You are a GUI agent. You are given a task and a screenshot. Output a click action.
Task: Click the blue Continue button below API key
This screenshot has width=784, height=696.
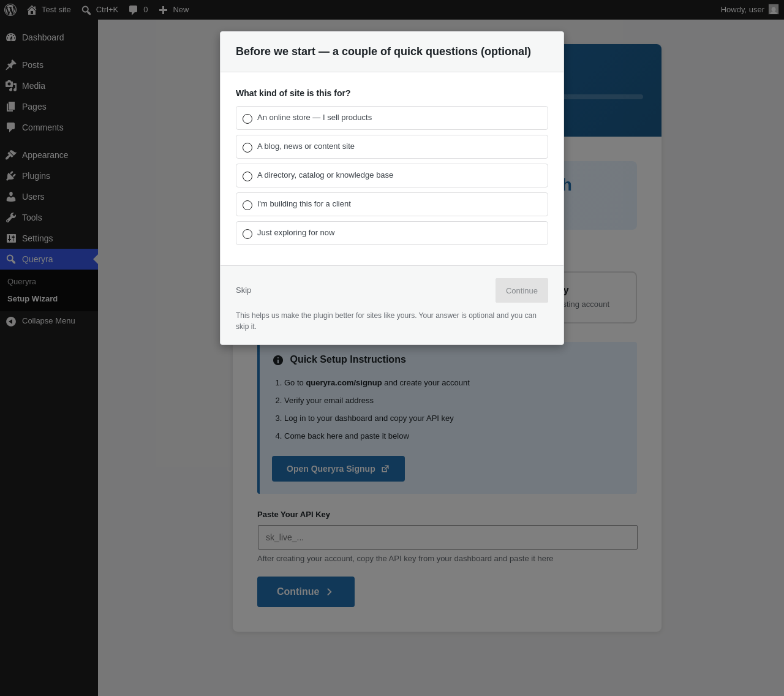coord(306,592)
